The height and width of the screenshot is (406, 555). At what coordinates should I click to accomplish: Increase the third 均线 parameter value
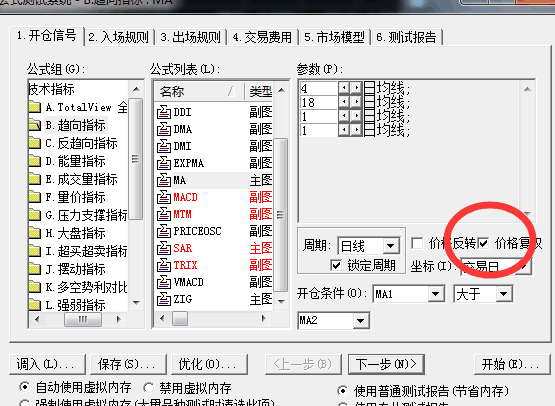click(356, 116)
